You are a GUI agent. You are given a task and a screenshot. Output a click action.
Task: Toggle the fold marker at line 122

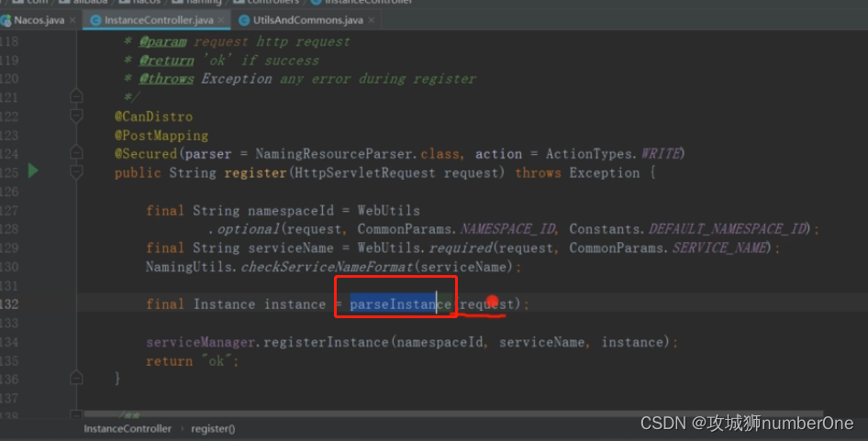(76, 116)
